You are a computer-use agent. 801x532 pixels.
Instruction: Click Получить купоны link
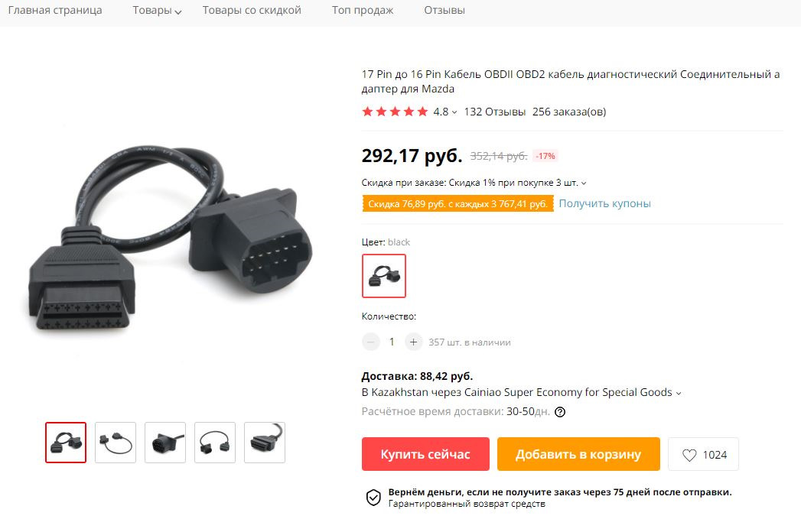605,203
